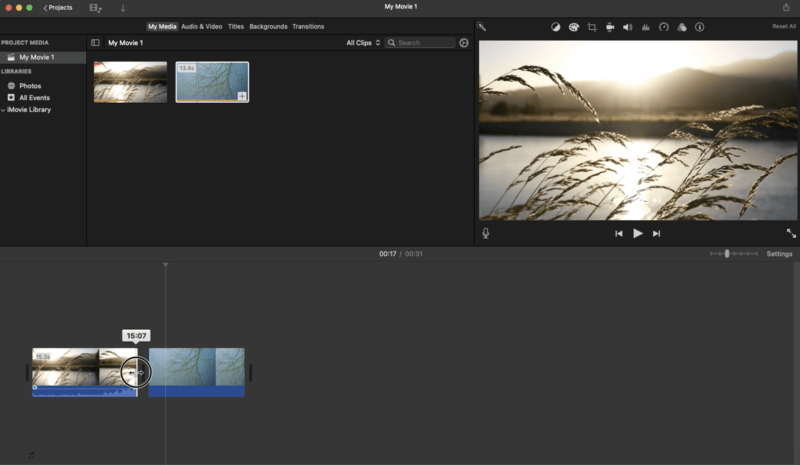
Task: Click the magic wand auto-enhance icon
Action: tap(481, 27)
